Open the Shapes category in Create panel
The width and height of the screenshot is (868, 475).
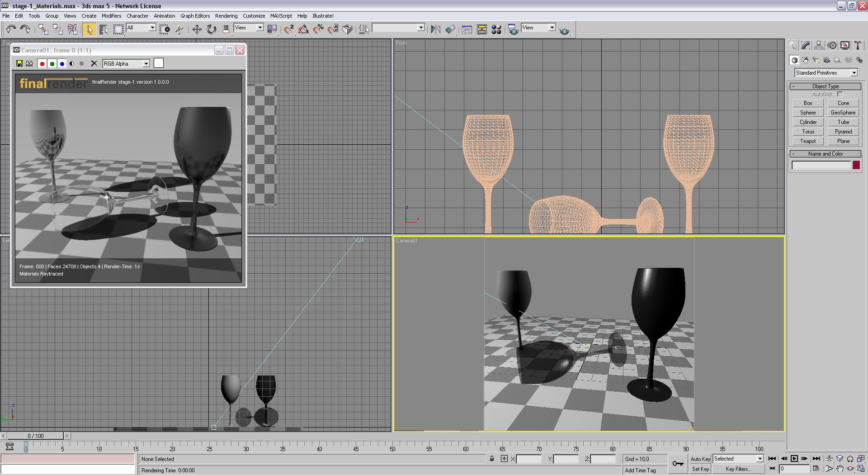click(x=805, y=60)
